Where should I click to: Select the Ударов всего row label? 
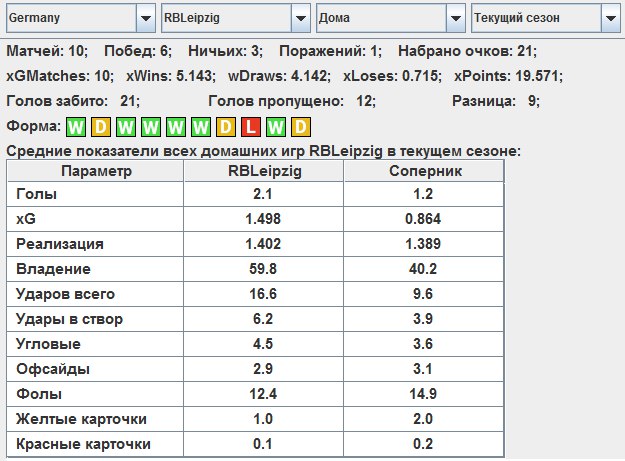65,294
